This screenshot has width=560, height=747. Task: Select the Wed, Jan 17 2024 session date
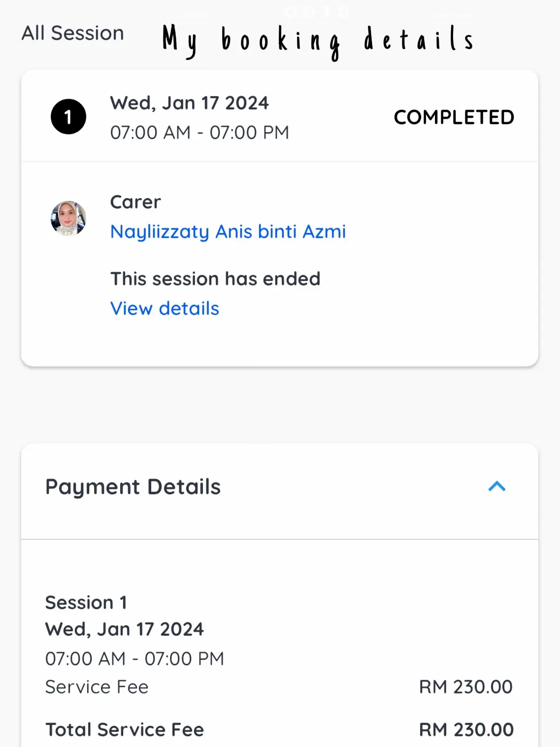pos(189,103)
